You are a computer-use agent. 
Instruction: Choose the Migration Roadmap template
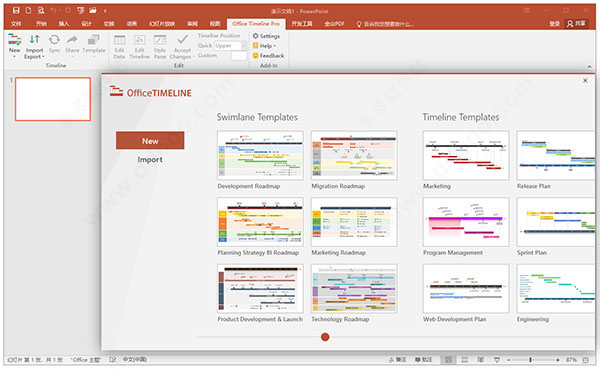354,155
